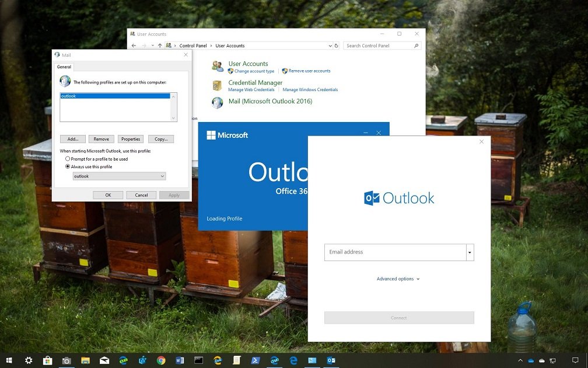Click the Properties button in Mail dialog
Viewport: 588px width, 368px height.
(x=131, y=139)
